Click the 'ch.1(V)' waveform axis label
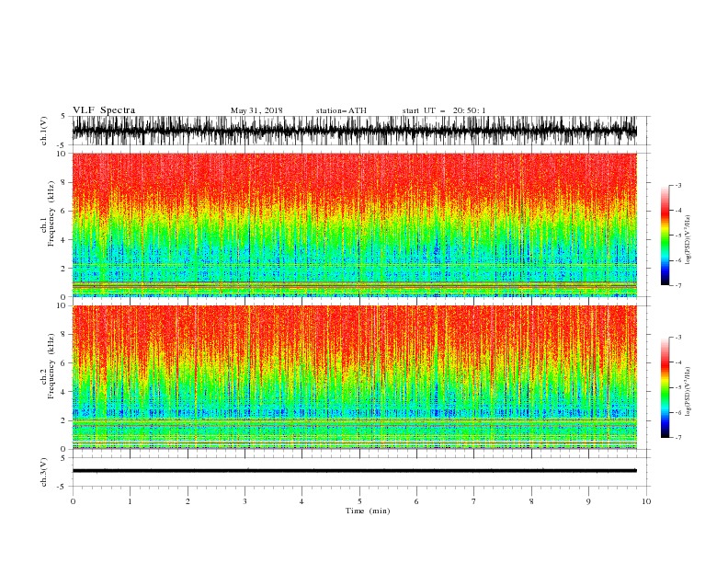The image size is (728, 563). tap(44, 131)
